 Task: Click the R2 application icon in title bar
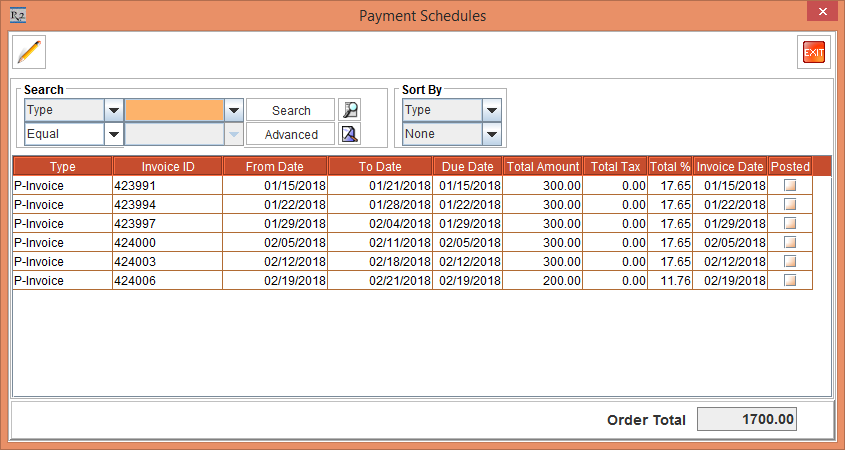[x=17, y=15]
